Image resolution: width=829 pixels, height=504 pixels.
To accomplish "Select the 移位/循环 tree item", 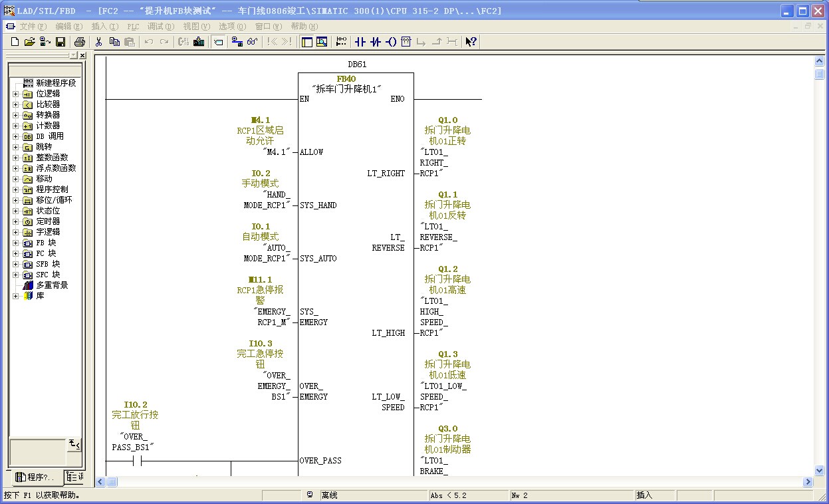I will click(x=55, y=200).
